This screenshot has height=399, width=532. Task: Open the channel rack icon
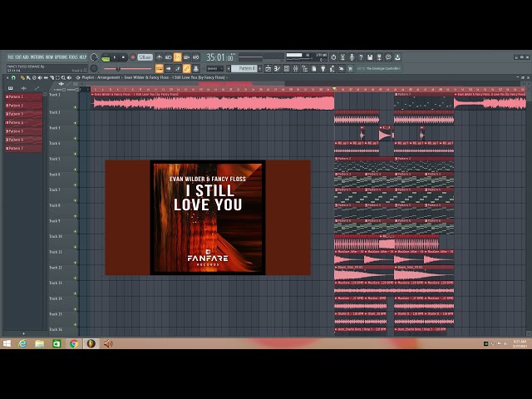(x=286, y=68)
